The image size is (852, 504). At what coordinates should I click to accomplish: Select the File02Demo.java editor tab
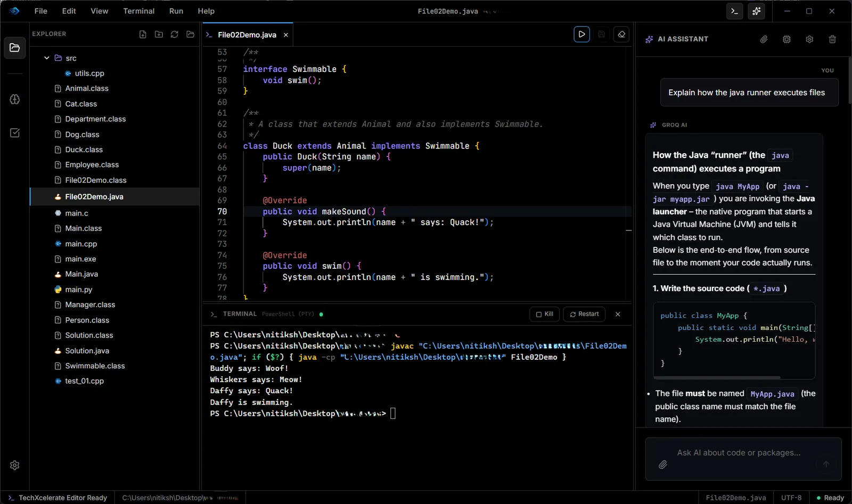[x=247, y=35]
